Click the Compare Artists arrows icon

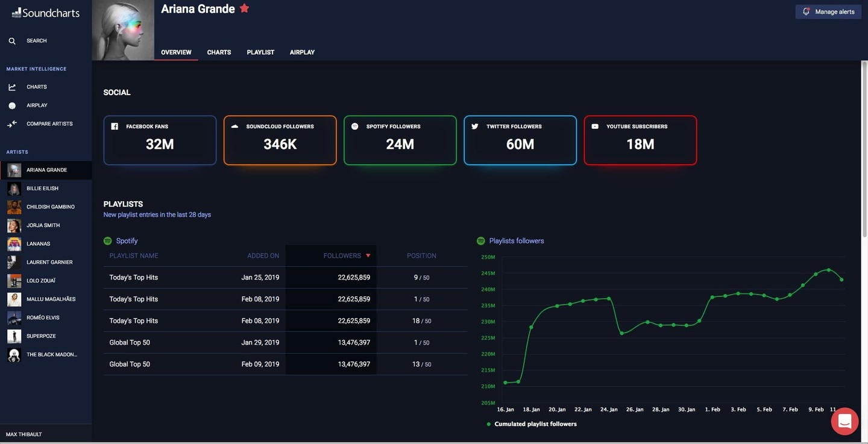tap(12, 124)
